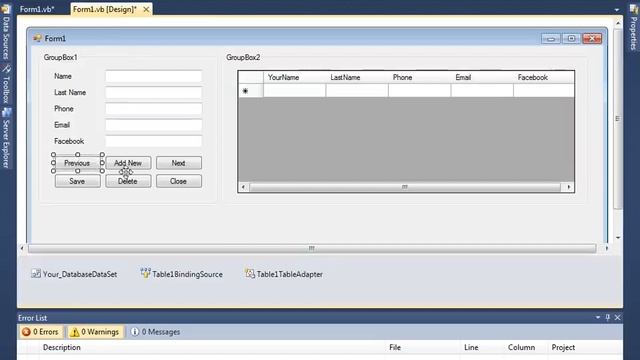
Task: Click the empty cell under YourName
Action: coord(295,91)
